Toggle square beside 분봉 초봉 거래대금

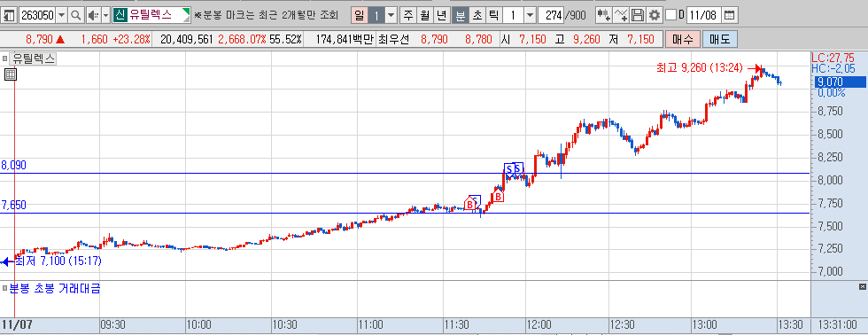click(4, 288)
